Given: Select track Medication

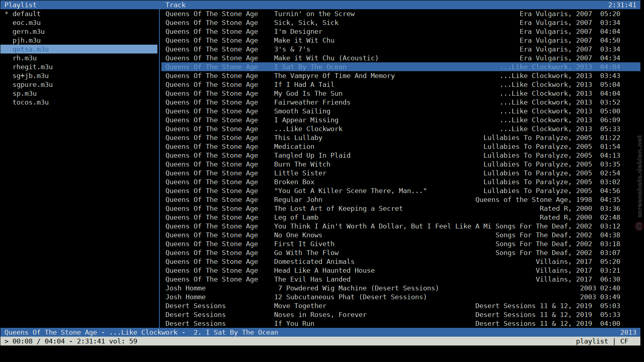Looking at the screenshot, I should 401,146.
